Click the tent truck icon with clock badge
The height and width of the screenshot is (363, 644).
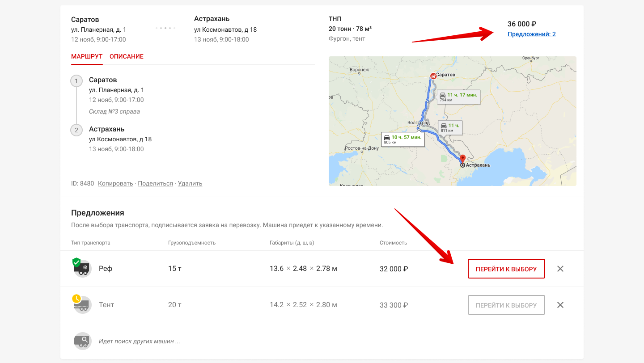[x=82, y=305]
